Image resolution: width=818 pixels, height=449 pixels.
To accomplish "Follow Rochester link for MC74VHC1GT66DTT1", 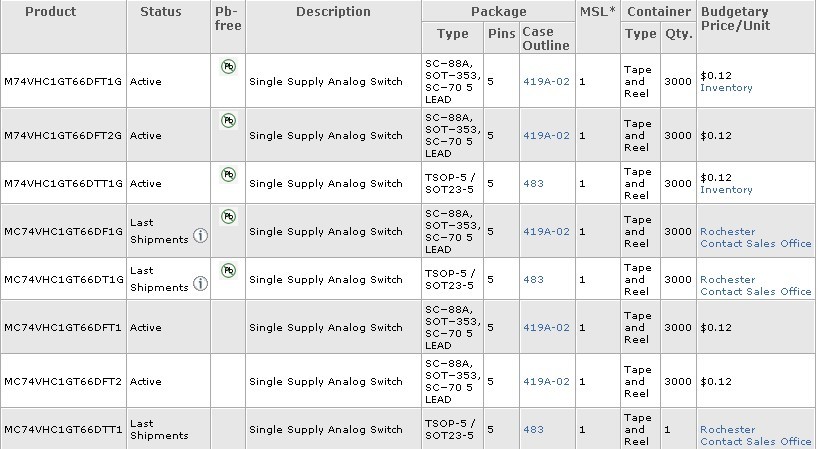I will pyautogui.click(x=728, y=429).
